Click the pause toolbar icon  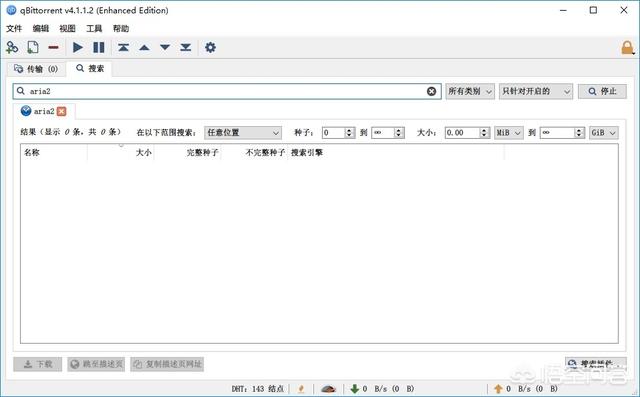[99, 48]
